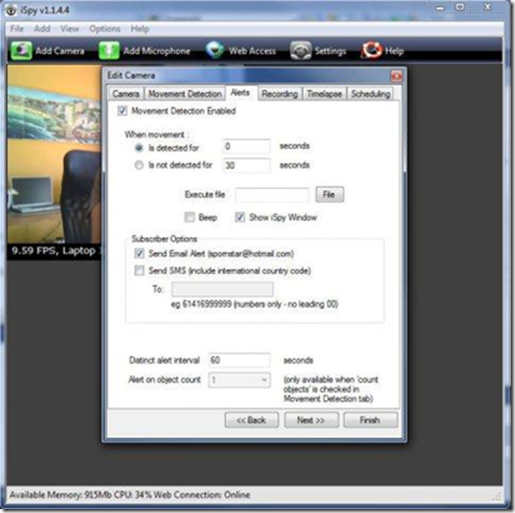Image resolution: width=515 pixels, height=513 pixels.
Task: Click 'Web Connection: Online' status text
Action: click(x=202, y=495)
